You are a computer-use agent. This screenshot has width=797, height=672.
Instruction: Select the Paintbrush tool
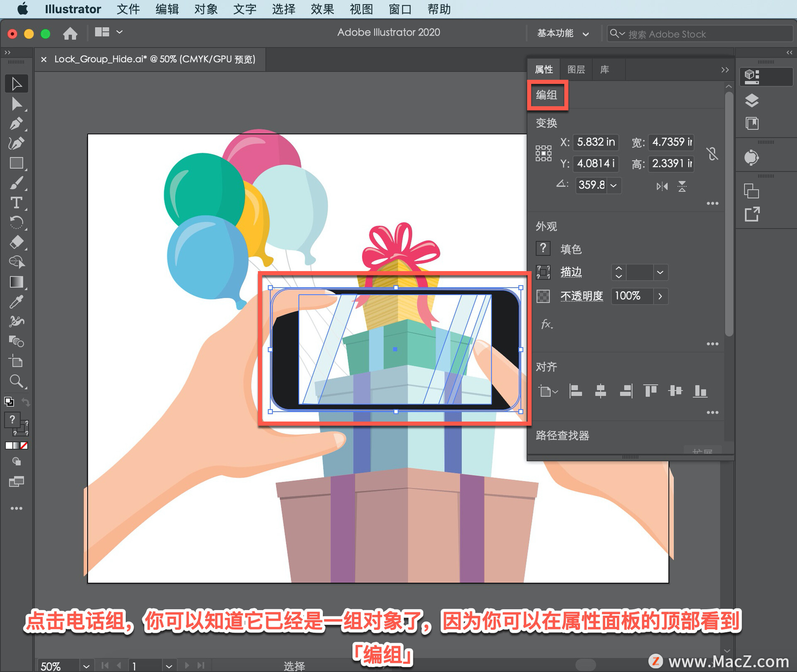tap(17, 183)
